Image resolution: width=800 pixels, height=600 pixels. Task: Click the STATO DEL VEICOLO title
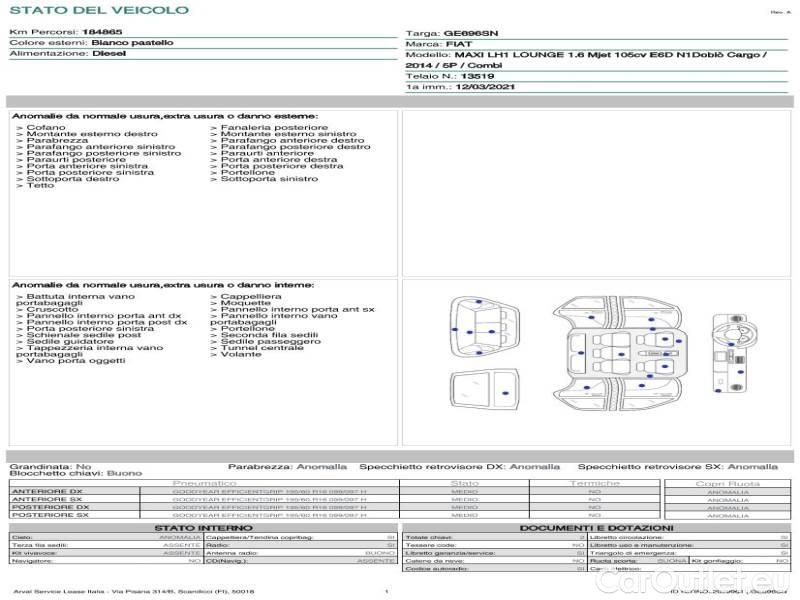[99, 10]
